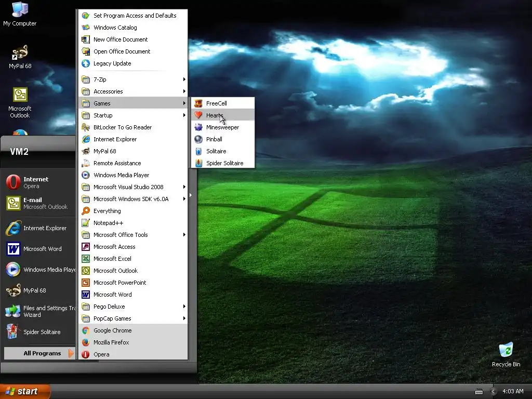Launch Microsoft Excel from All Programs
The height and width of the screenshot is (399, 532).
pos(133,259)
